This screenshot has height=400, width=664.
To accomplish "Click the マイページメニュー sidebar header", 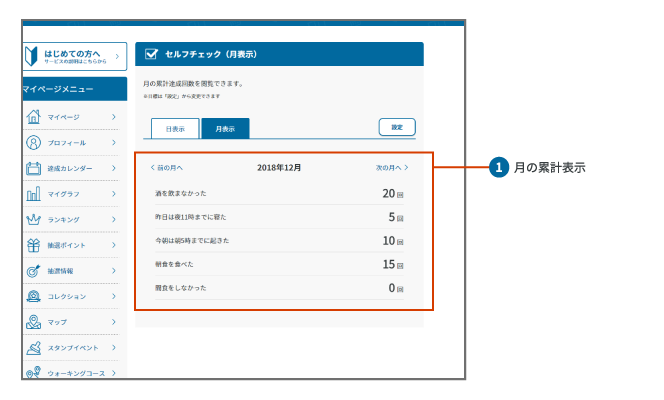I will pos(75,89).
